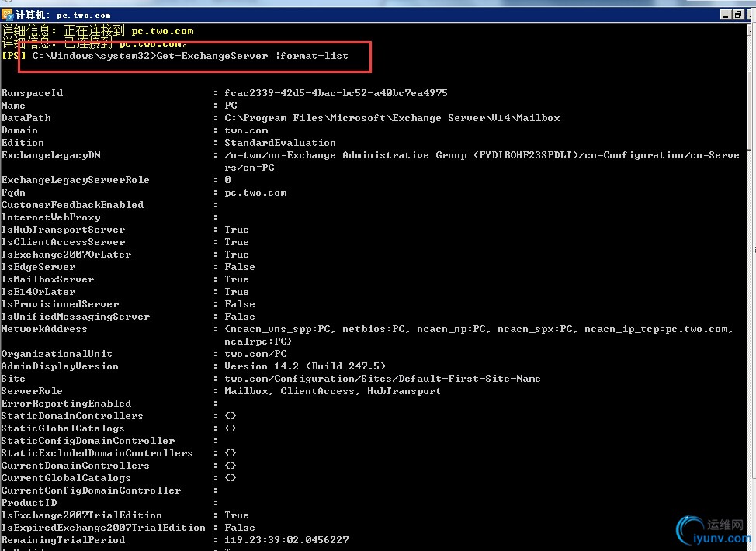756x551 pixels.
Task: Select the ExchangeLegacyServerRole value 0
Action: [227, 180]
